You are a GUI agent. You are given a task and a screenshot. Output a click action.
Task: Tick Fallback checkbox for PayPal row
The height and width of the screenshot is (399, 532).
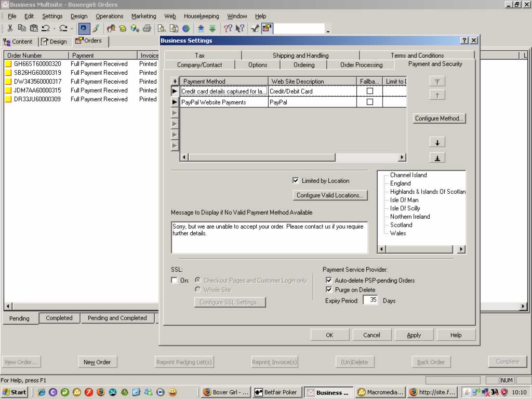pyautogui.click(x=370, y=102)
